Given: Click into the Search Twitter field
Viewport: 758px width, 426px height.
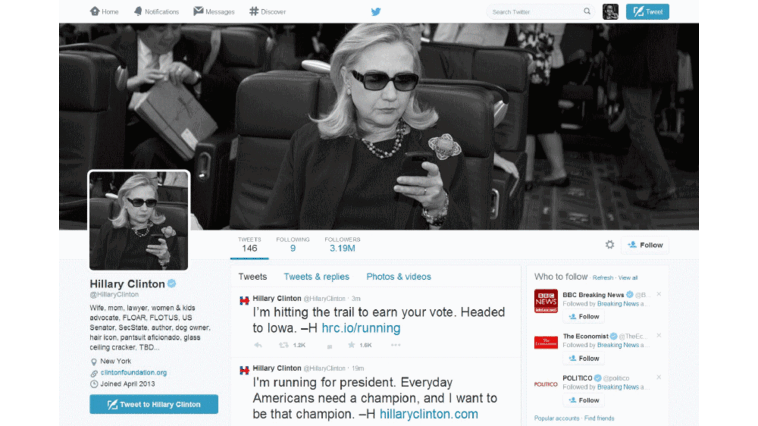Looking at the screenshot, I should pos(536,12).
